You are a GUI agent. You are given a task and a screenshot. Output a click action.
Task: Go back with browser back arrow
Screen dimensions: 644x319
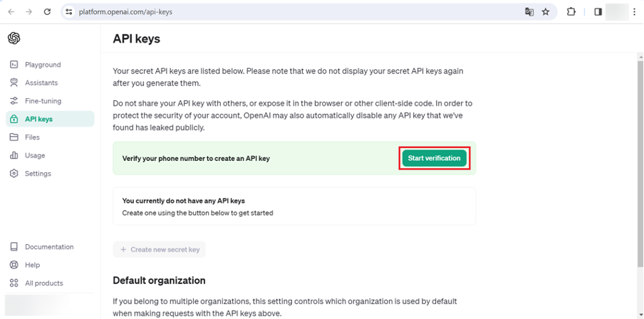point(11,12)
